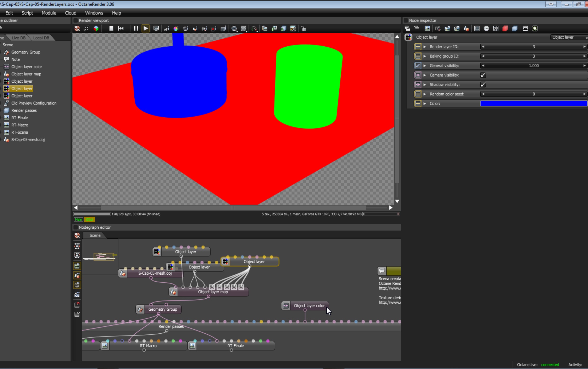This screenshot has height=369, width=588.
Task: Select the white balance color picker icon
Action: [x=176, y=29]
